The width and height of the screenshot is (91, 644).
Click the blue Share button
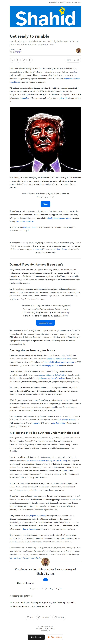[x=45, y=204]
